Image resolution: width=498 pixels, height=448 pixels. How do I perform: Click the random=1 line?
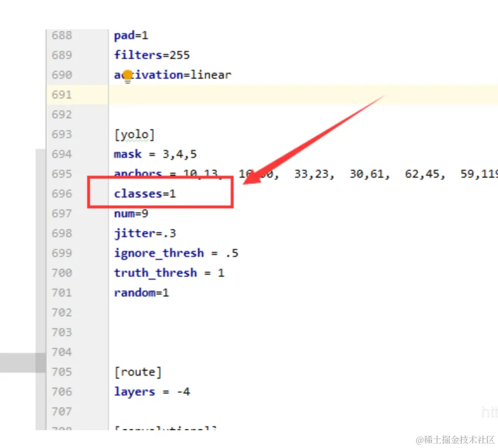point(142,293)
